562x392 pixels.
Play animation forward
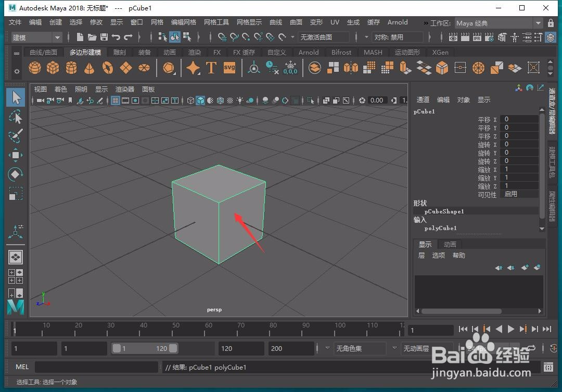tap(511, 329)
